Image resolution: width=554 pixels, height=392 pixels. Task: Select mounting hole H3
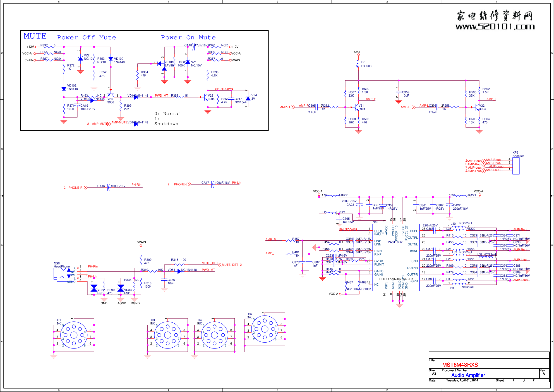coord(168,335)
